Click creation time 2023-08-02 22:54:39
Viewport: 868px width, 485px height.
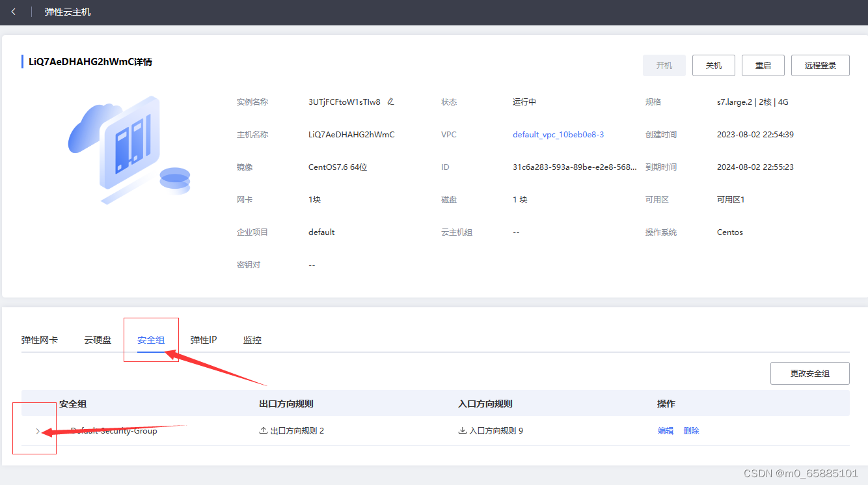(x=755, y=135)
